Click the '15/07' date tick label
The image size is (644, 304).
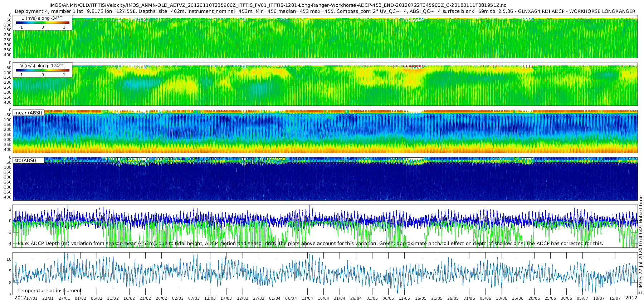coord(615,298)
